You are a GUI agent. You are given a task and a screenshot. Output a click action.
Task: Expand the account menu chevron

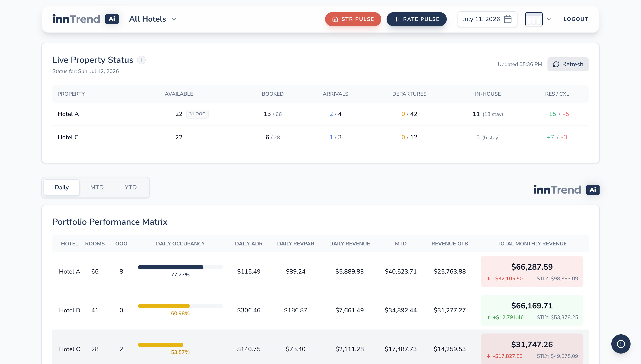coord(549,19)
